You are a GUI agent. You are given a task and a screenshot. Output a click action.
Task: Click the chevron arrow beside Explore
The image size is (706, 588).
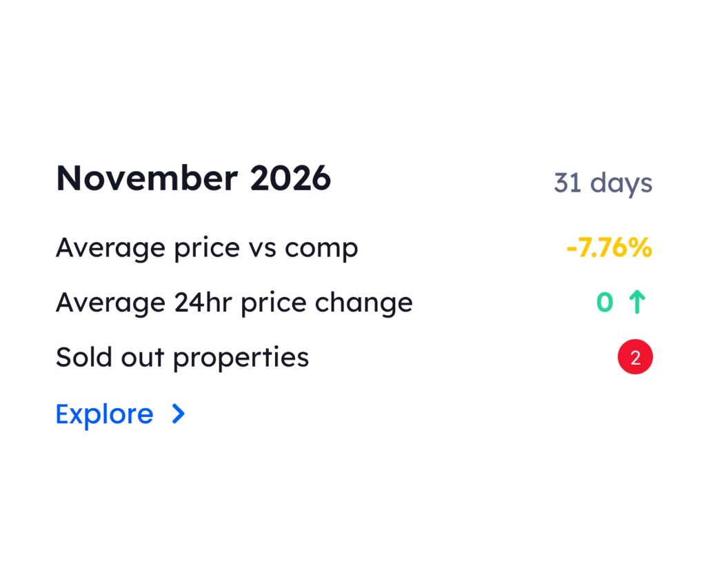coord(179,414)
